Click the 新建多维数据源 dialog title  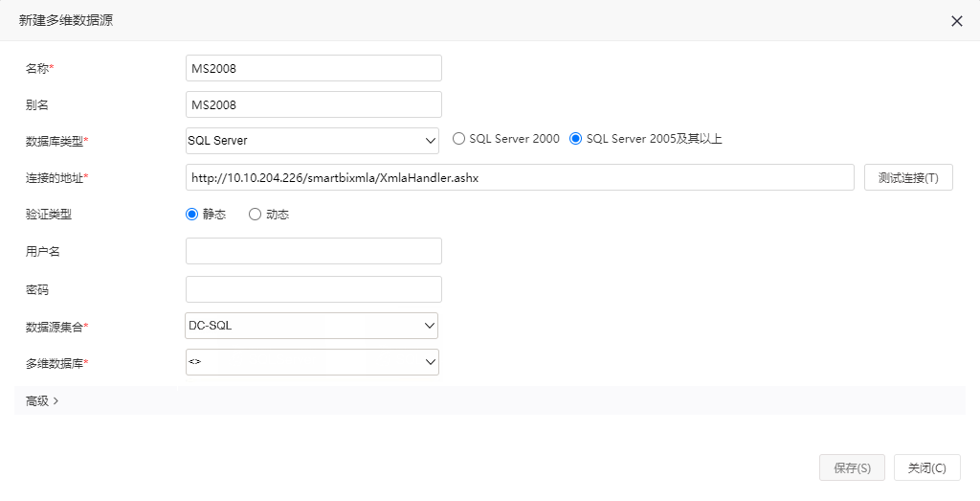pos(66,21)
